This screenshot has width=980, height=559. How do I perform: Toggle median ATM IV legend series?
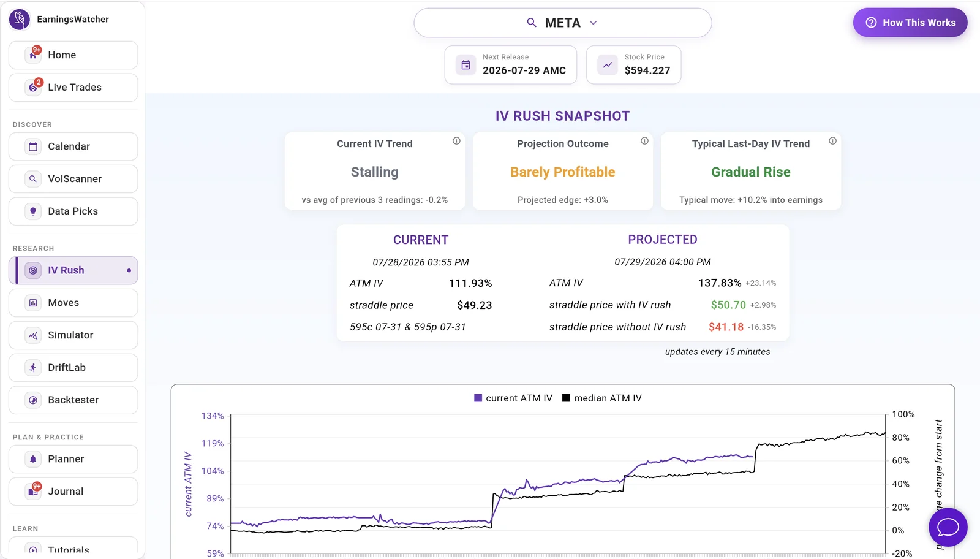tap(602, 398)
